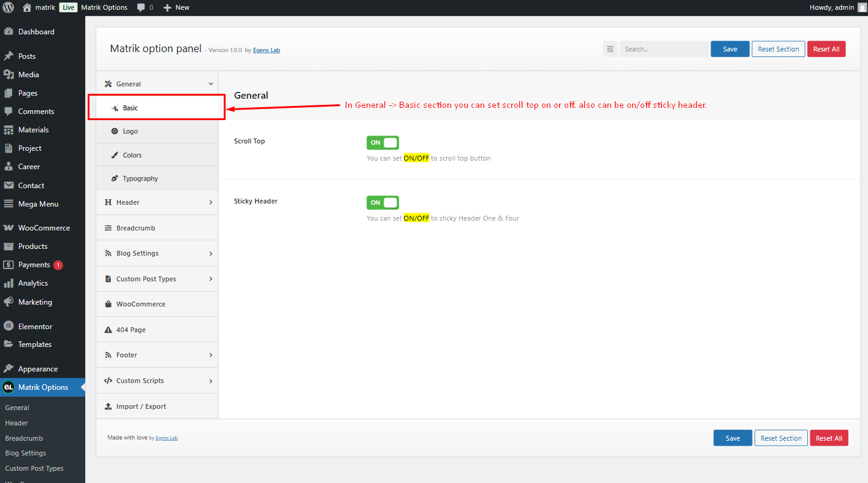The width and height of the screenshot is (868, 483).
Task: Follow the Egens Lab link in header
Action: [x=267, y=50]
